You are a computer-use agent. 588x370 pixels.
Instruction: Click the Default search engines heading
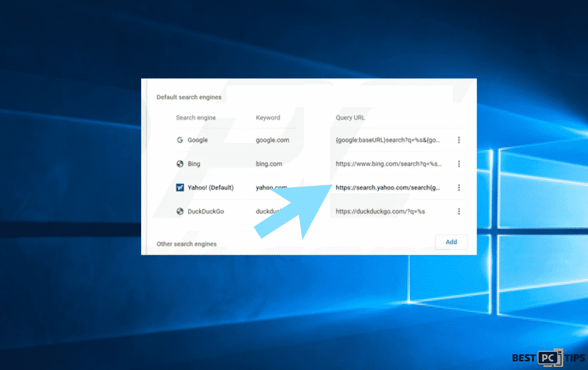point(189,97)
